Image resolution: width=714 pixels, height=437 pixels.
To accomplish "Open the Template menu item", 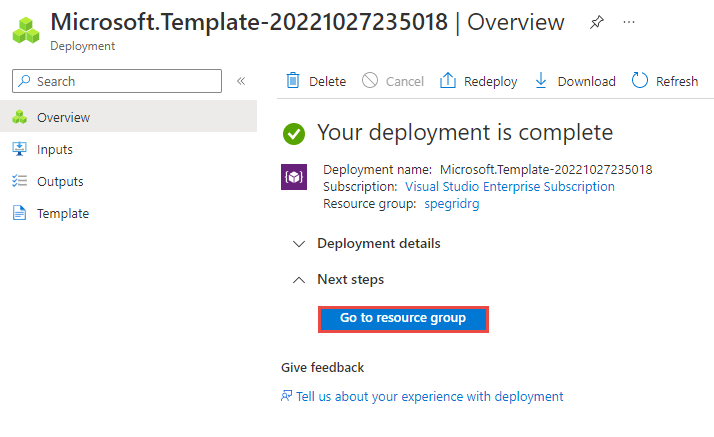I will tap(62, 213).
